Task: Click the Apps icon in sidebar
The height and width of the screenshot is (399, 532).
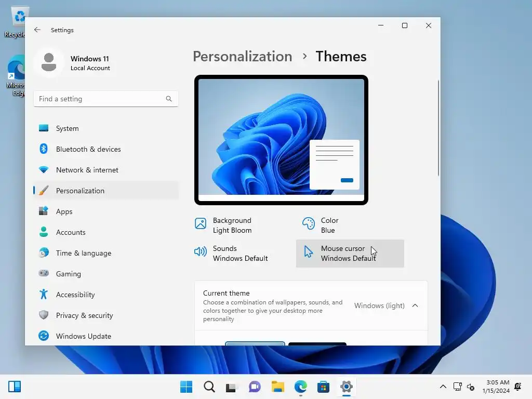Action: point(44,211)
